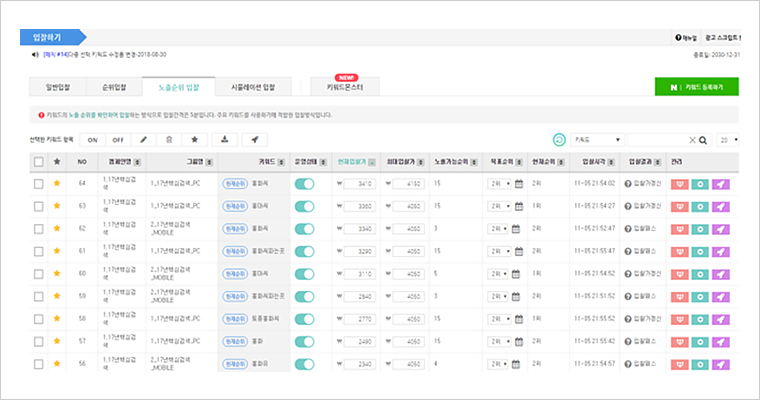760x400 pixels.
Task: Open the page size dropdown showing 20
Action: [x=728, y=140]
